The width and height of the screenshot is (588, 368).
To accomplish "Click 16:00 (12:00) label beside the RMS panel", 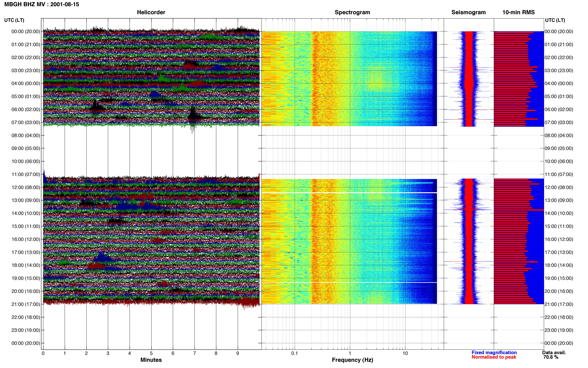I will click(559, 239).
